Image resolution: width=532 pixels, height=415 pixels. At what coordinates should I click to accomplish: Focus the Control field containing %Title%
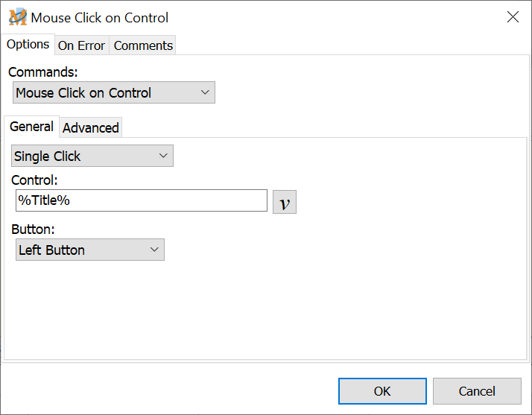[x=141, y=200]
